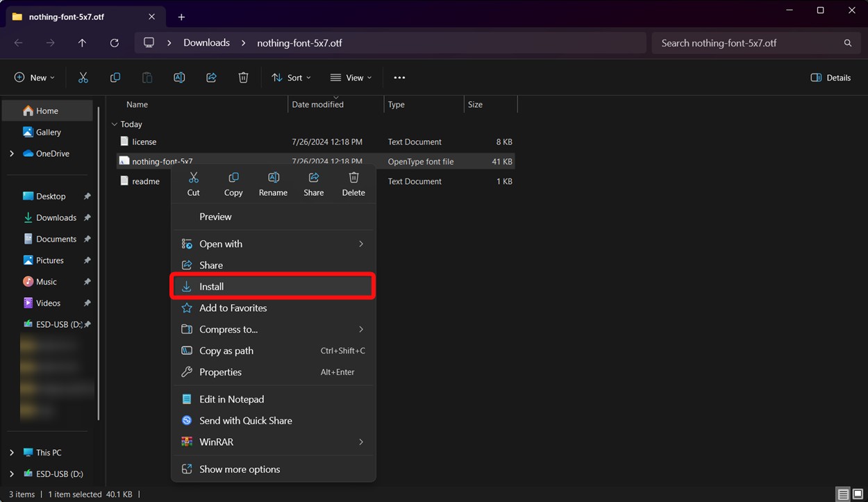Open the Share icon in the toolbar
Viewport: 868px width, 502px height.
[211, 77]
